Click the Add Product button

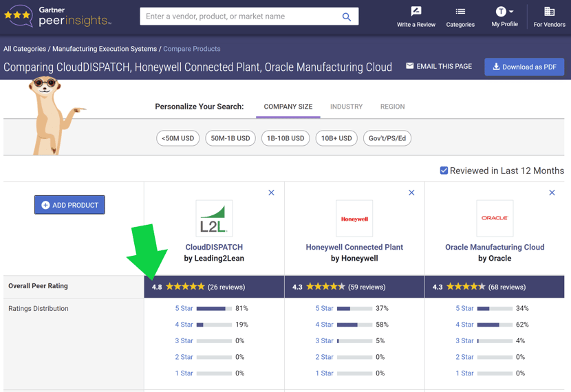tap(69, 205)
